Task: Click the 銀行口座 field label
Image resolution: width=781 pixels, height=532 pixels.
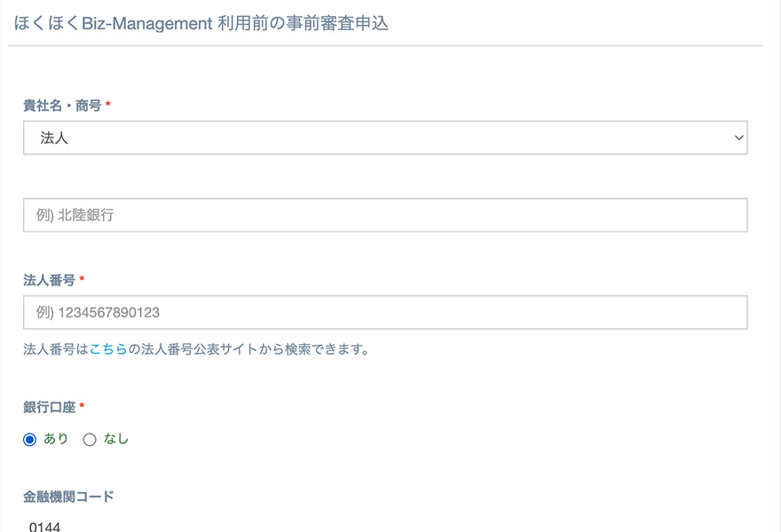Action: pyautogui.click(x=49, y=407)
